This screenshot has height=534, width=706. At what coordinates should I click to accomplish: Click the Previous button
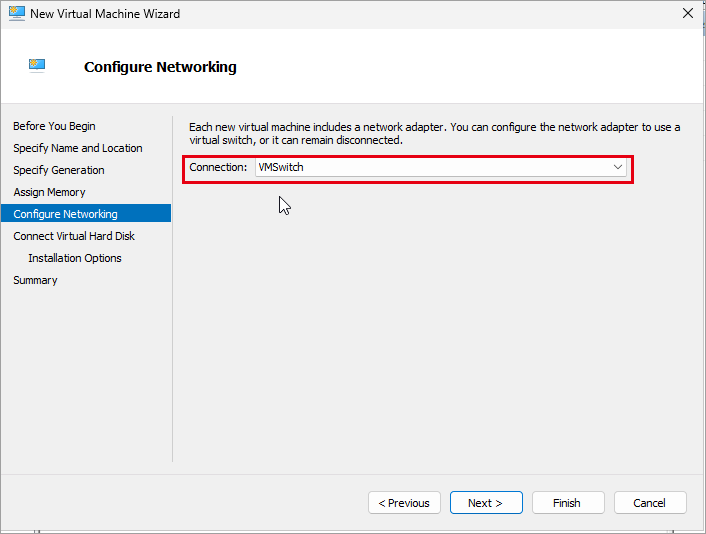[404, 502]
